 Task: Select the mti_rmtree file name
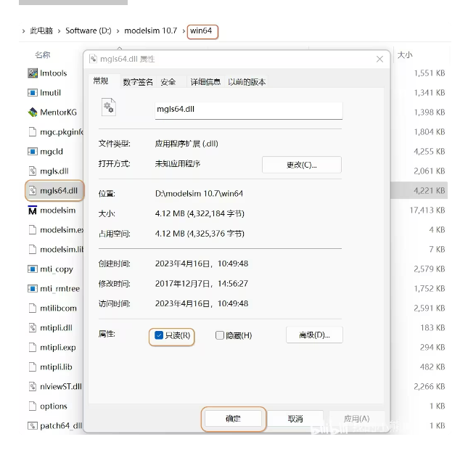pyautogui.click(x=59, y=289)
